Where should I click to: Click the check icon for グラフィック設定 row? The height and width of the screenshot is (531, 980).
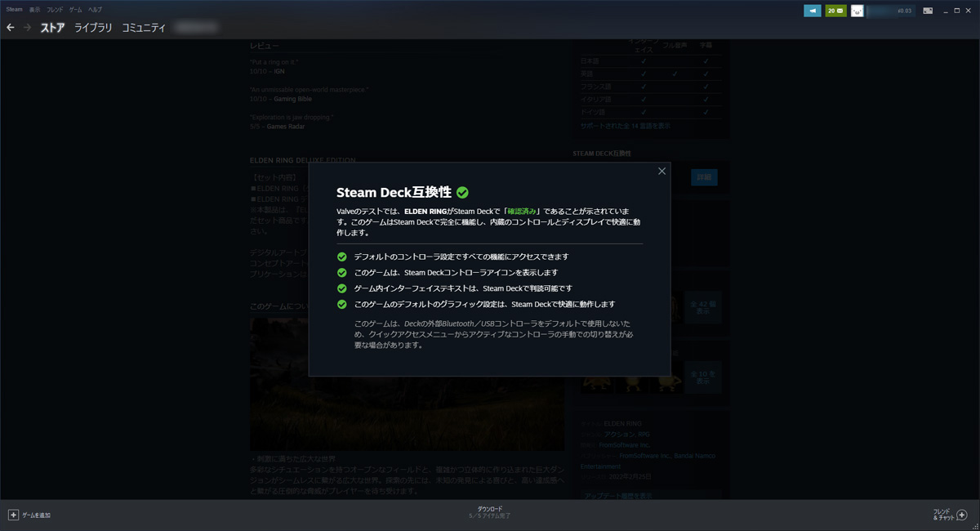coord(342,304)
